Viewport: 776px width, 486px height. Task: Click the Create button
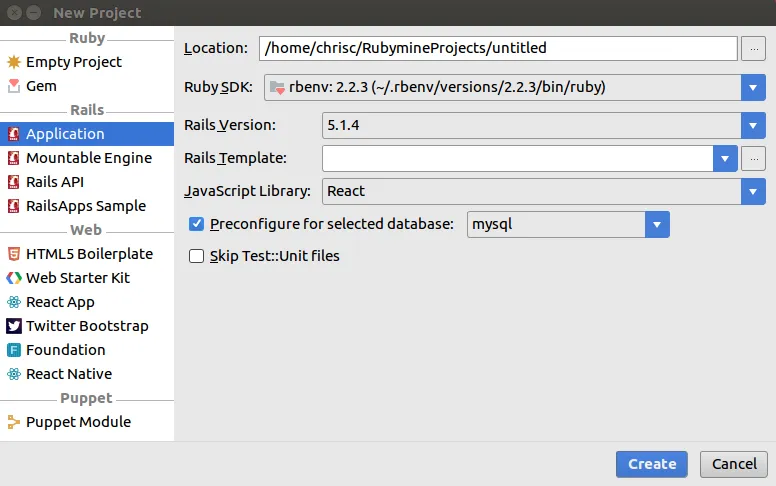(652, 464)
